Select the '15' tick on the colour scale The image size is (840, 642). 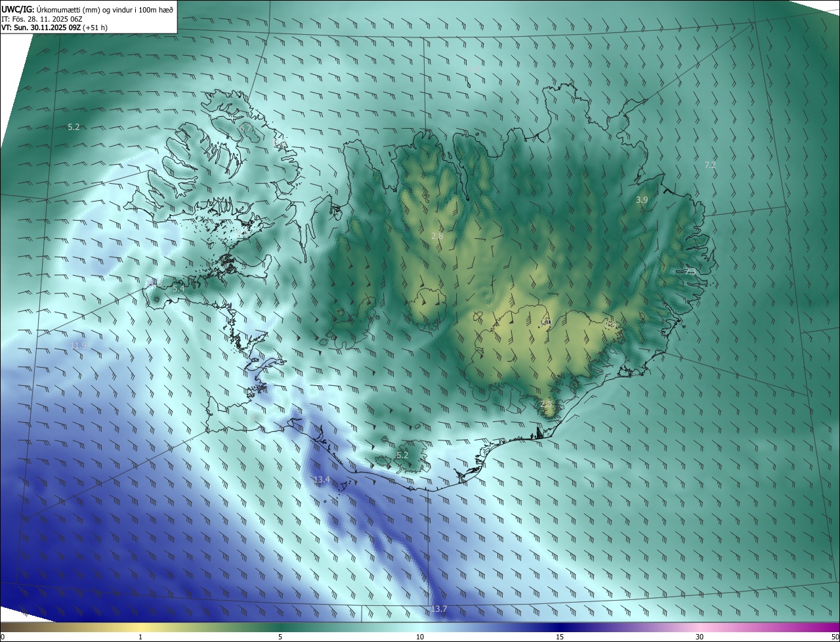[560, 637]
